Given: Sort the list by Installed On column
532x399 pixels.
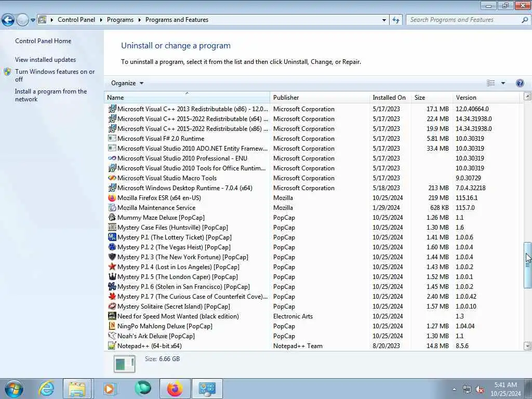Looking at the screenshot, I should pos(390,97).
